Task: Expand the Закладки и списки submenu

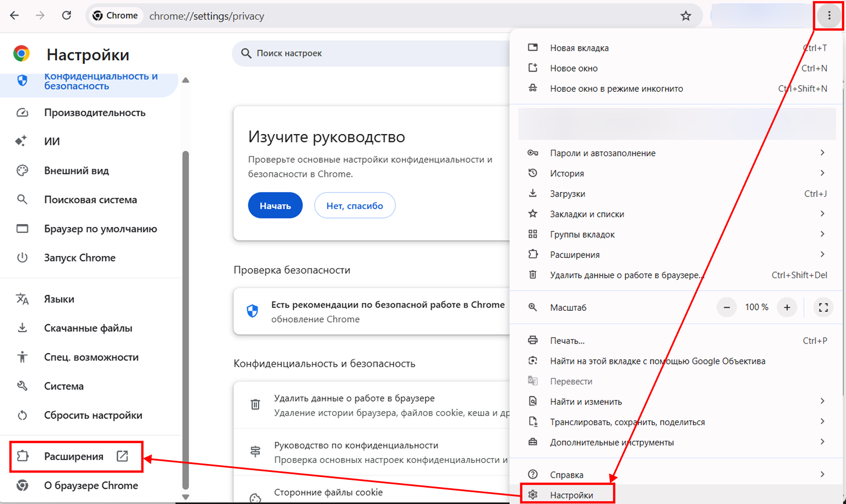Action: [x=822, y=213]
